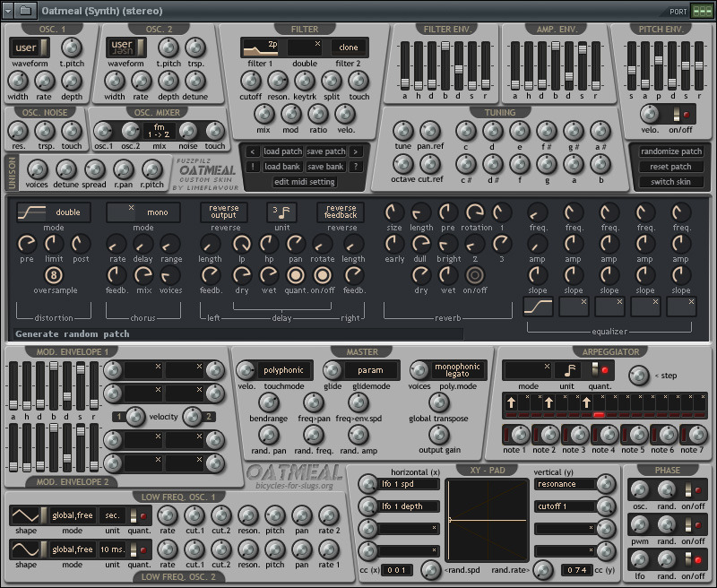Click the delay unit triplet note icon

(x=281, y=212)
